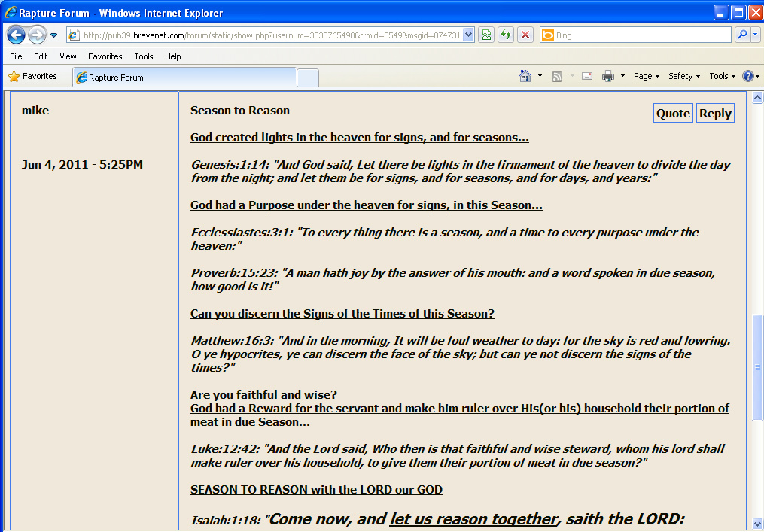Click the Genesis:1:14 verse reference
This screenshot has width=764, height=532.
click(231, 165)
